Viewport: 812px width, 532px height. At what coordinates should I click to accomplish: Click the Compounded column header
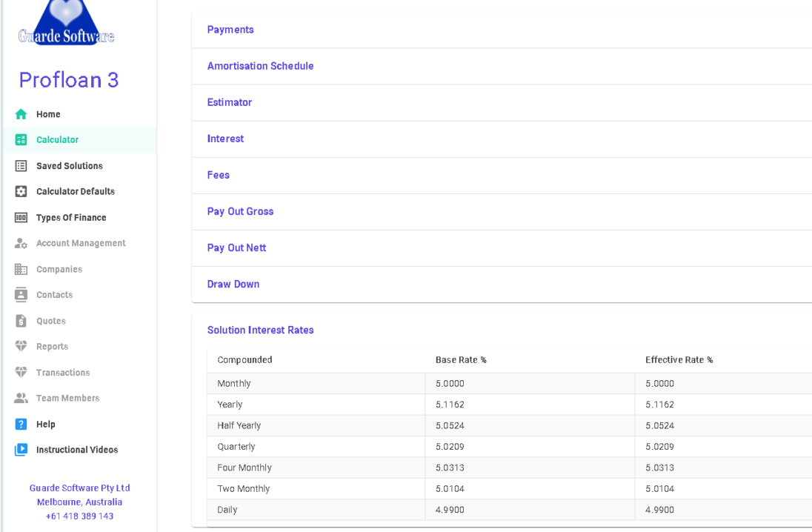click(x=244, y=359)
